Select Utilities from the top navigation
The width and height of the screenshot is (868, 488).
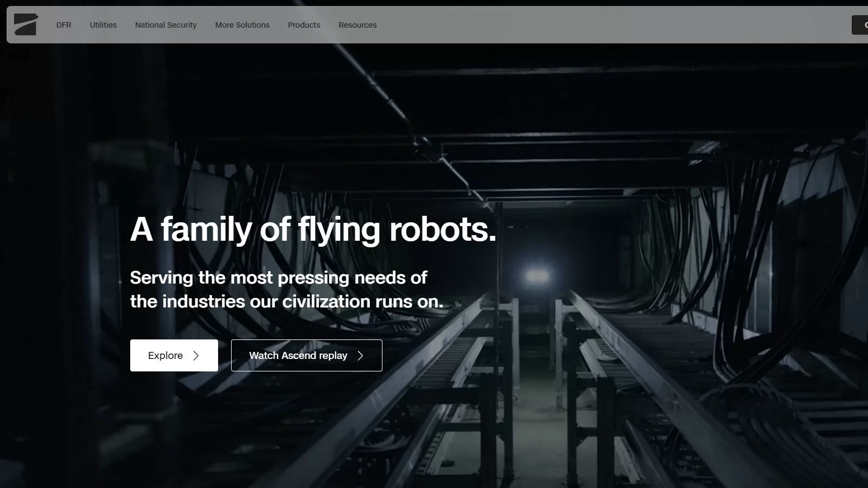103,25
